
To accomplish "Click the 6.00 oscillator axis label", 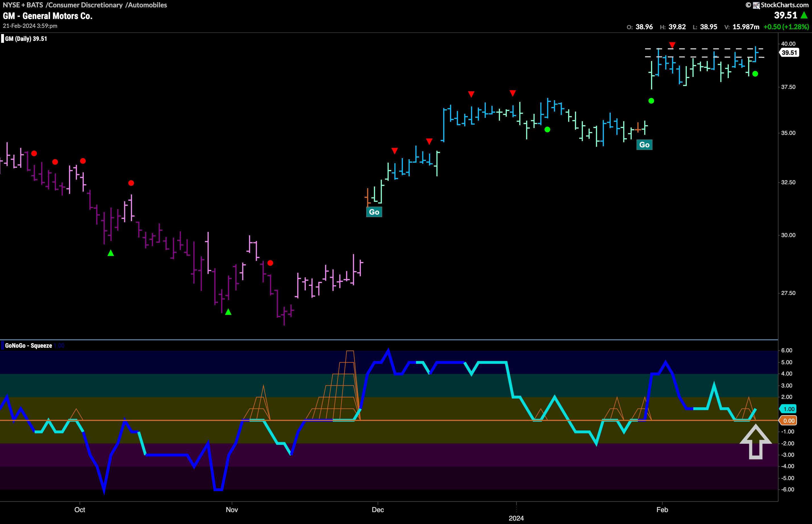I will [x=787, y=351].
